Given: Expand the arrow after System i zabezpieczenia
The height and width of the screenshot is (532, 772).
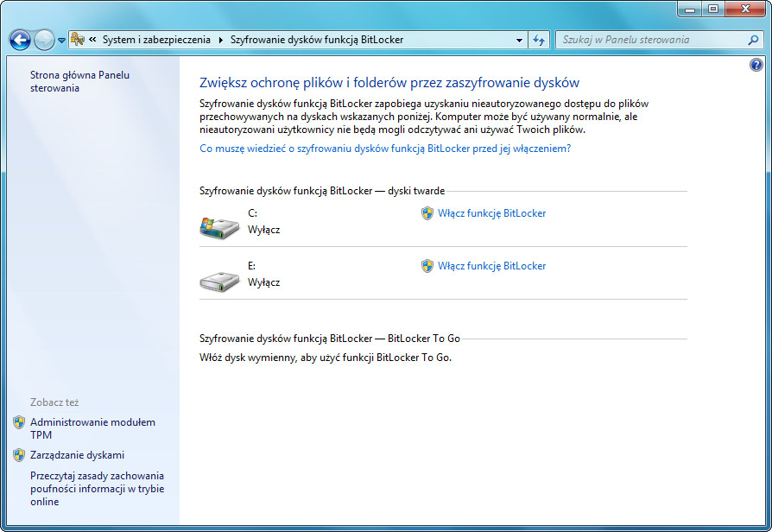Looking at the screenshot, I should (x=221, y=40).
